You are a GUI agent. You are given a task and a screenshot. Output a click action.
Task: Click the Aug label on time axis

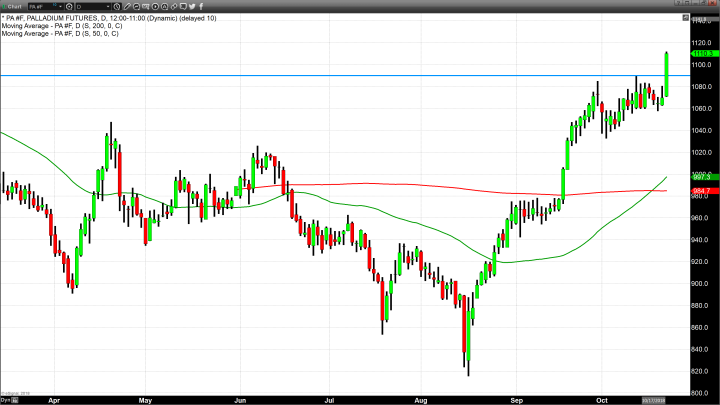coord(421,400)
